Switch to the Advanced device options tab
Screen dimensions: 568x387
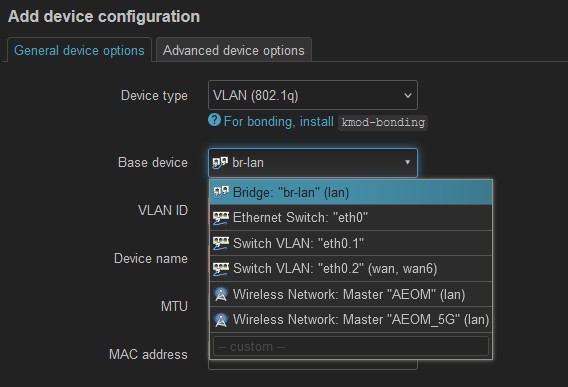point(234,50)
